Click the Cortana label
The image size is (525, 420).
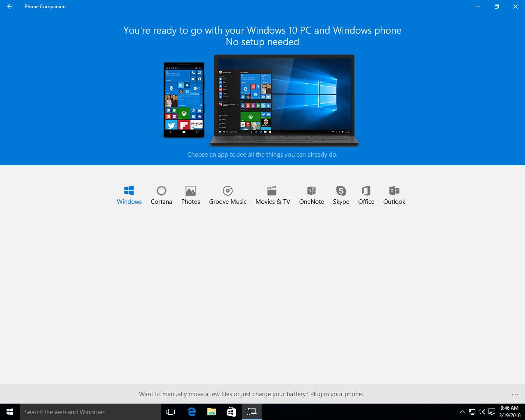coord(161,202)
